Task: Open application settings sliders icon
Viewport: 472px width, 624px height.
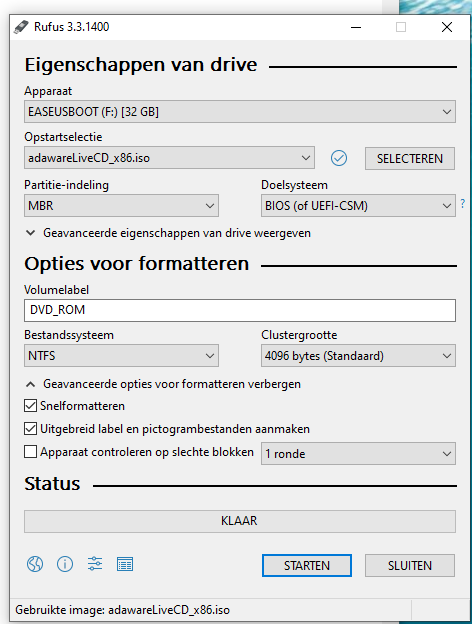Action: pos(95,564)
